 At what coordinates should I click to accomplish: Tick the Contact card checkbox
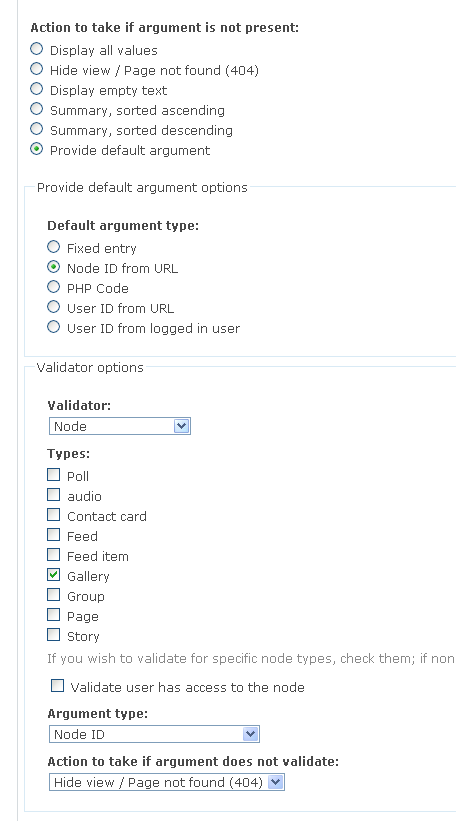tap(53, 515)
